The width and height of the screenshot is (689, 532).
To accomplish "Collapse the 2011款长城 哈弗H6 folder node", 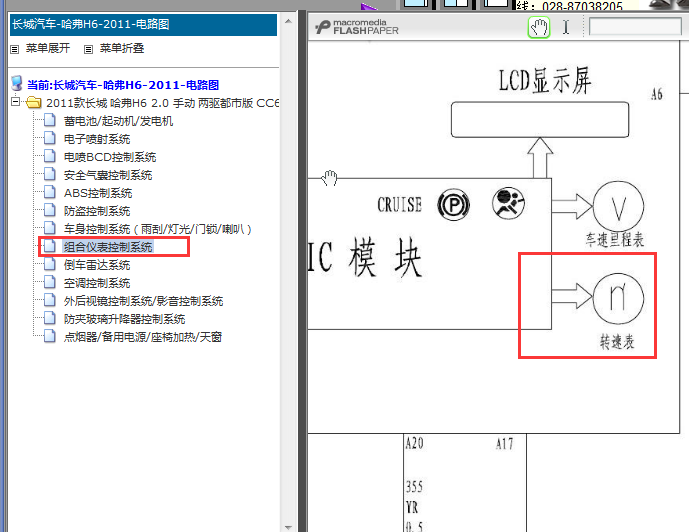I will coord(16,102).
